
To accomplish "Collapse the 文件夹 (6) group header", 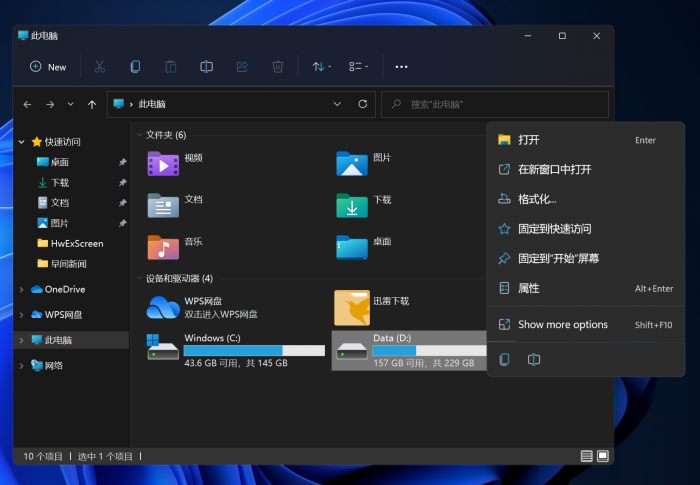I will pyautogui.click(x=138, y=134).
